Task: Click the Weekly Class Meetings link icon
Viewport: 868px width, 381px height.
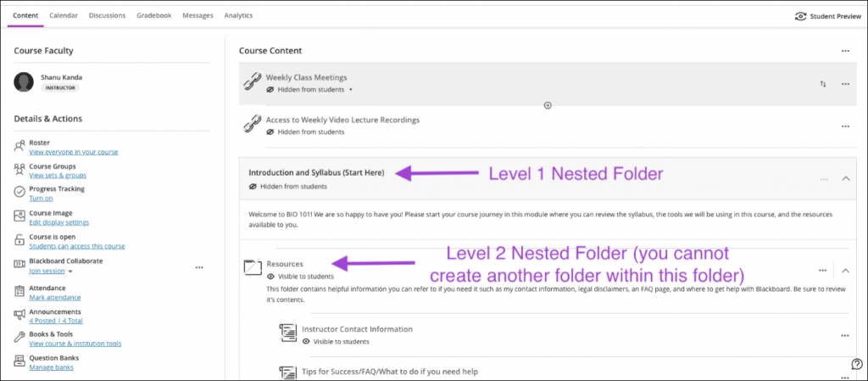Action: pos(253,81)
